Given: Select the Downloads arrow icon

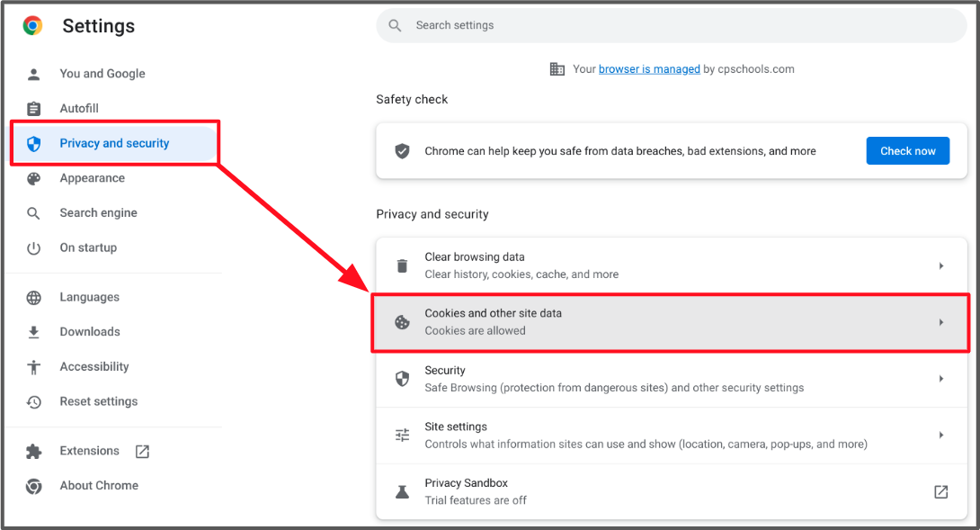Looking at the screenshot, I should pyautogui.click(x=33, y=331).
